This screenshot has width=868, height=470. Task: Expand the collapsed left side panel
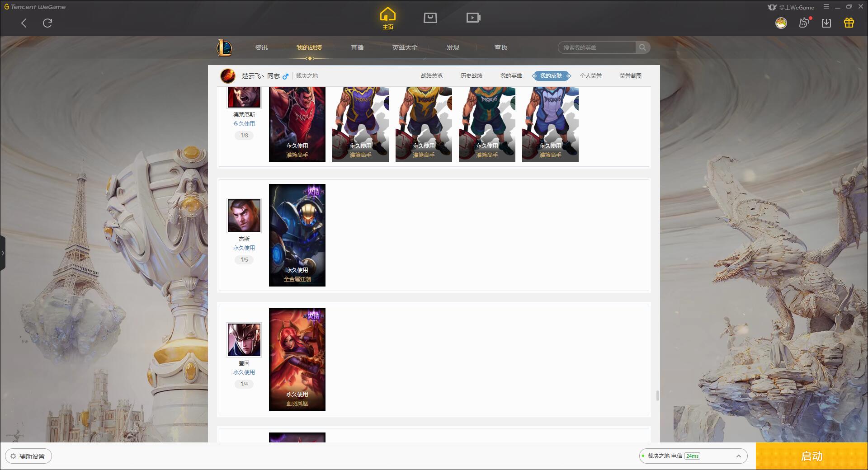(x=3, y=253)
